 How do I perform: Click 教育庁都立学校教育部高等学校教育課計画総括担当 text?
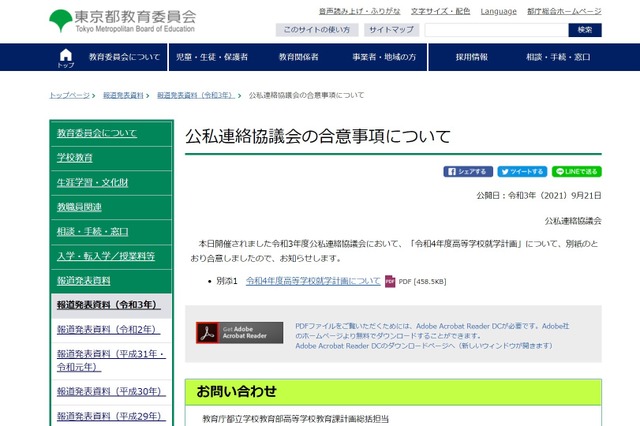tap(296, 419)
